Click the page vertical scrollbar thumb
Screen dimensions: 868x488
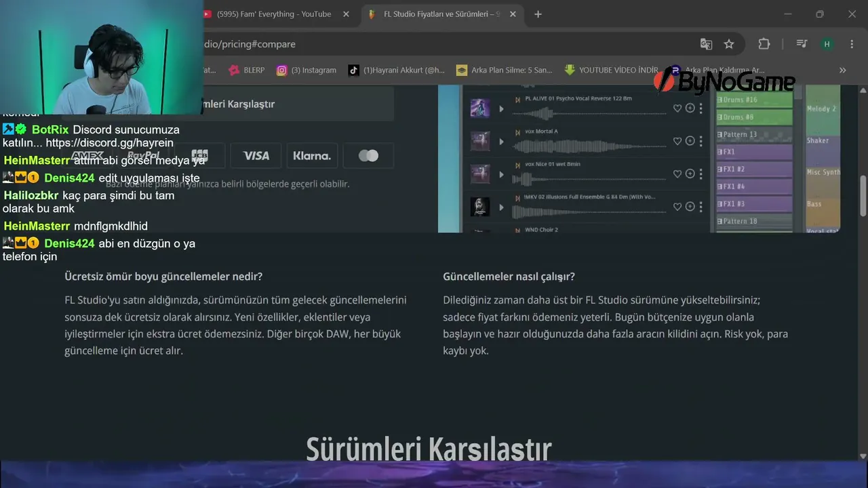863,197
